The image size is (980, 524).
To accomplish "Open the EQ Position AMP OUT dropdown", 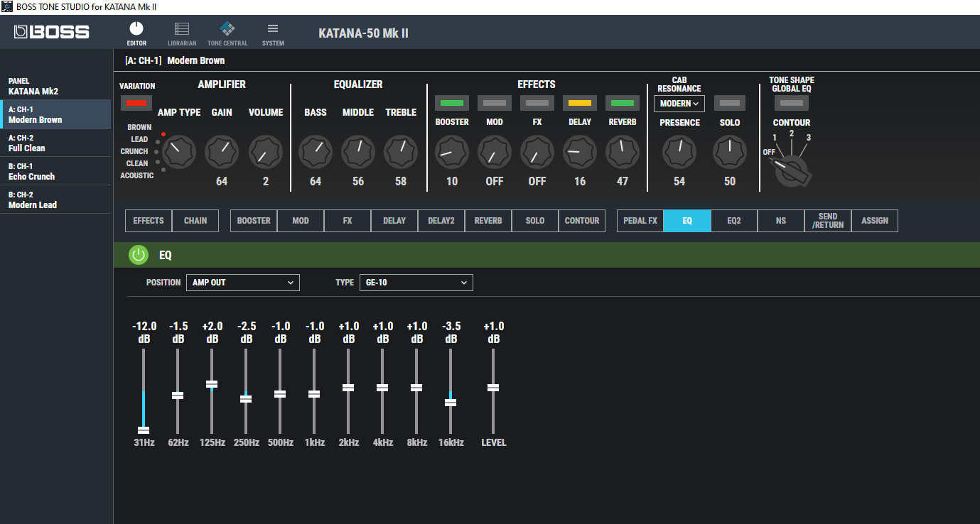I will (x=243, y=283).
